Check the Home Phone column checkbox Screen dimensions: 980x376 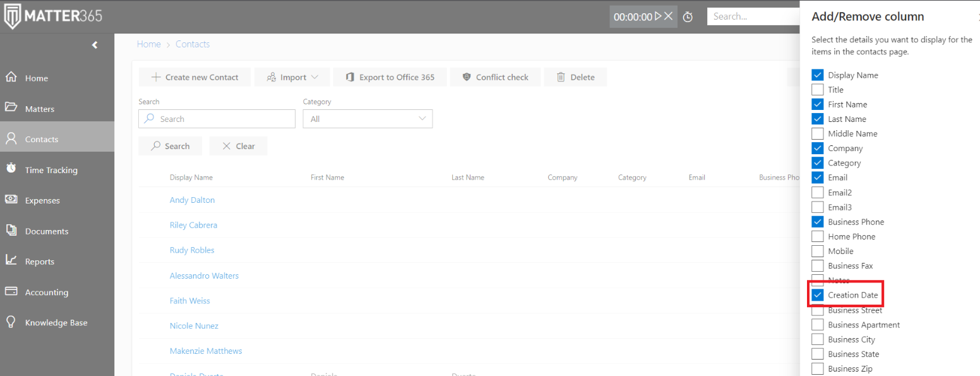tap(818, 236)
